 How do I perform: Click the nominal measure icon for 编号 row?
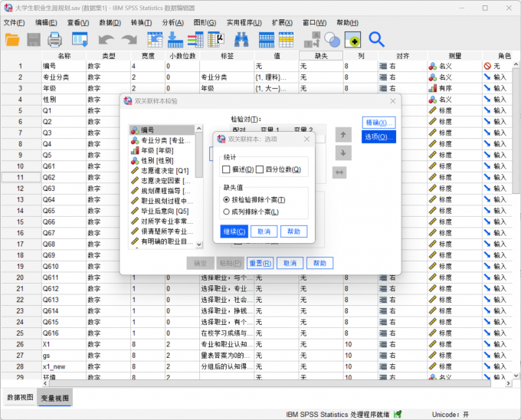[433, 66]
